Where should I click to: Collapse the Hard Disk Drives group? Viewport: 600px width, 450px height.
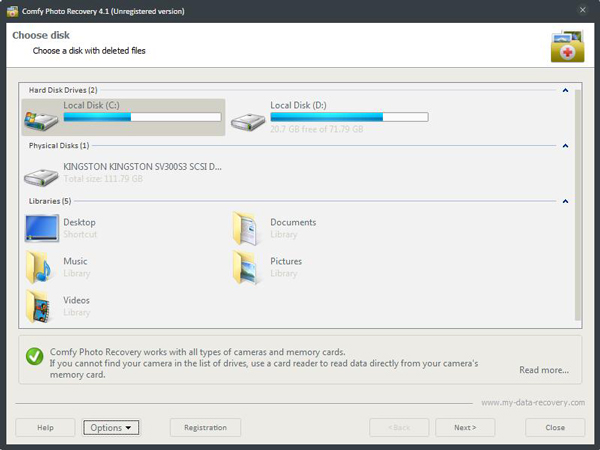tap(565, 90)
